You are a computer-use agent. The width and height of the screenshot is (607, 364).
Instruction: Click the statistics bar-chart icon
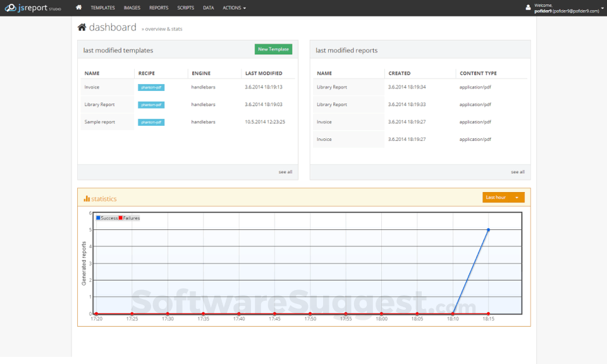[x=86, y=198]
